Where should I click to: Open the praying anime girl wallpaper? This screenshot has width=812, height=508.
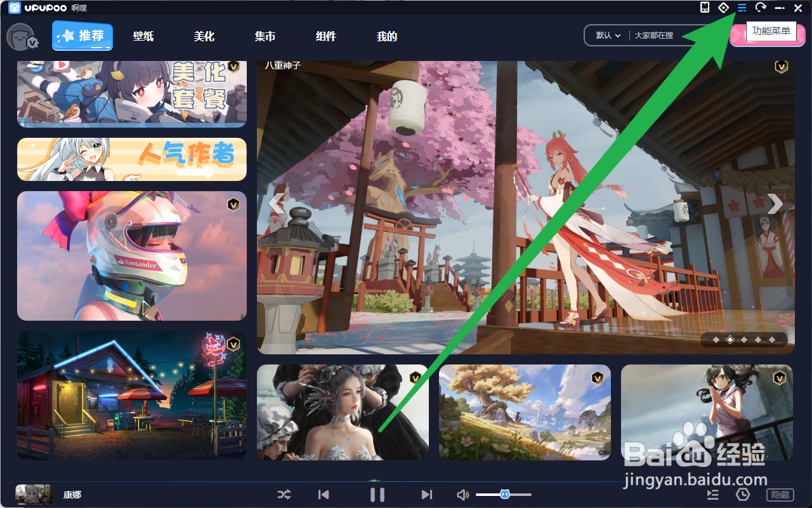(707, 412)
